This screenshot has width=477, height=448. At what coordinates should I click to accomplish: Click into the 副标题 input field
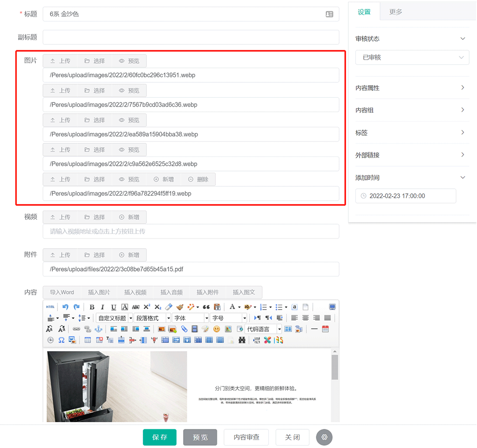(191, 37)
